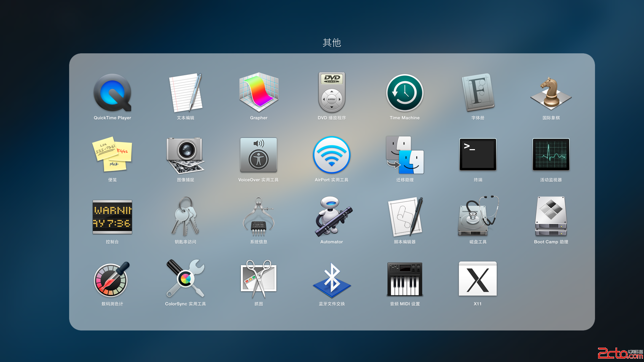Image resolution: width=644 pixels, height=362 pixels.
Task: Open ColorSync 实用工具
Action: (x=185, y=279)
